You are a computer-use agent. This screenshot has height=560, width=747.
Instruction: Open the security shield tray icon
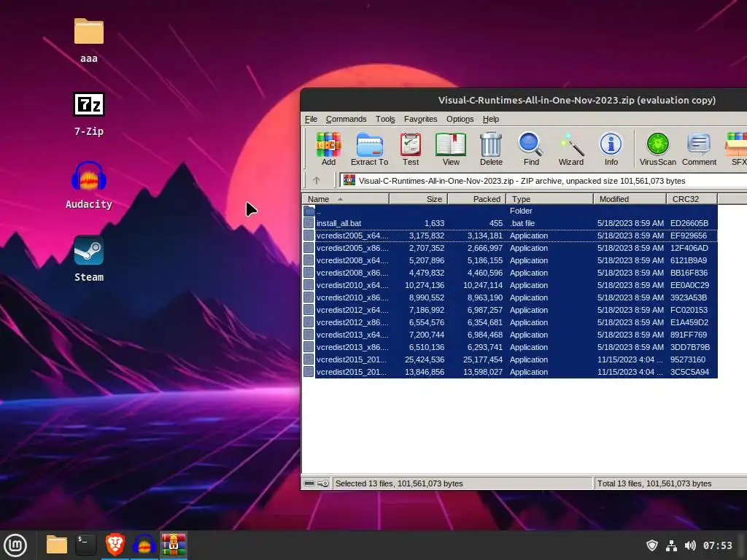click(x=651, y=545)
